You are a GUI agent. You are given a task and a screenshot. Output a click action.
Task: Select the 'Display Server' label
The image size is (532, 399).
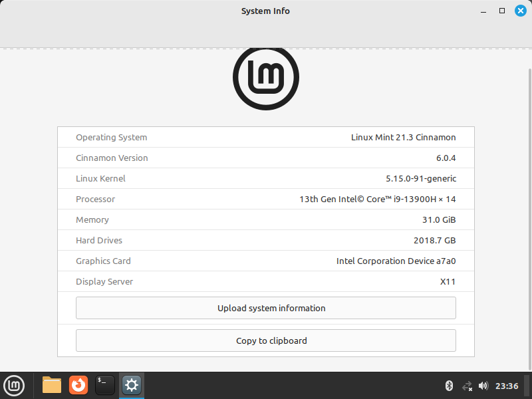click(104, 282)
